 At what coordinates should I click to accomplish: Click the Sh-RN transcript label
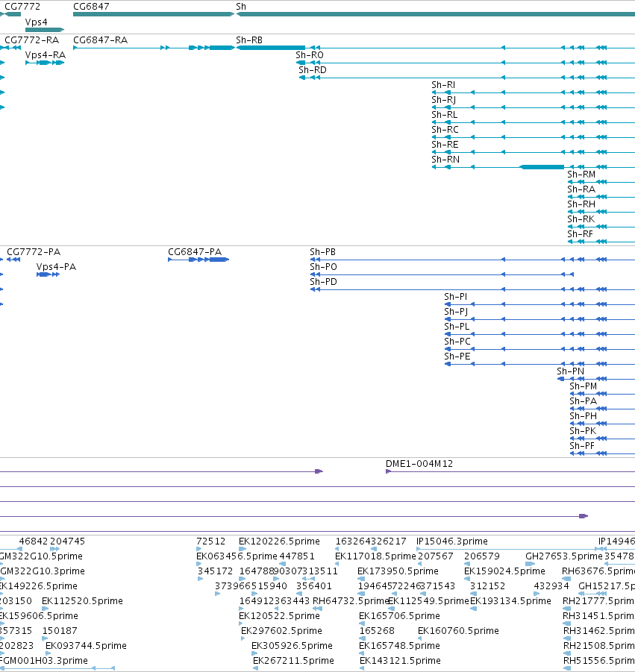(x=445, y=160)
